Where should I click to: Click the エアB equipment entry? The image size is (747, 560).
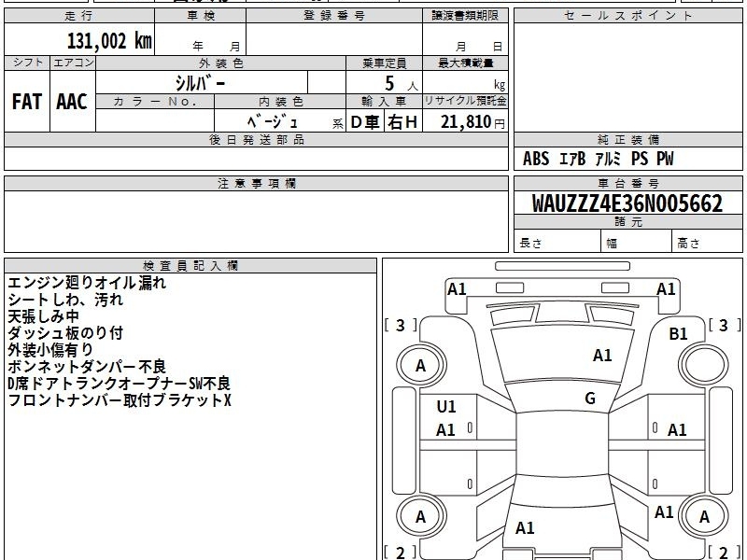[571, 159]
